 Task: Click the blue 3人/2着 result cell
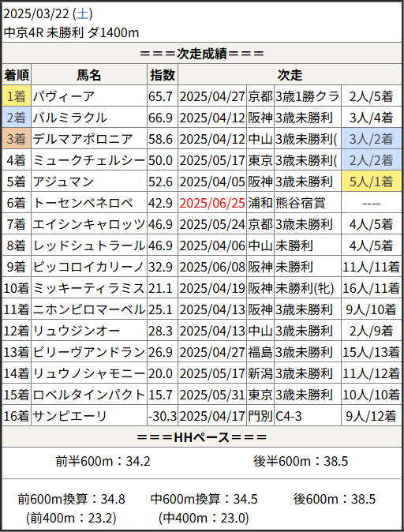(371, 139)
